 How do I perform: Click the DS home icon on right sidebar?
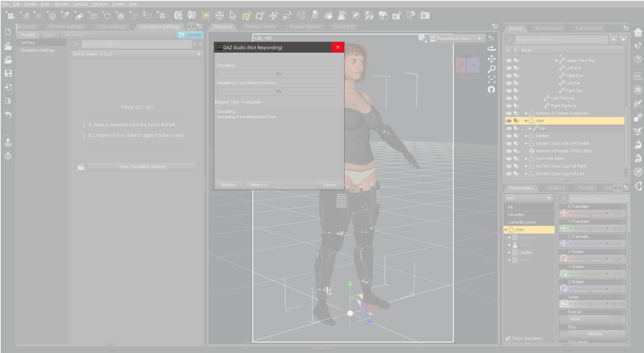(638, 33)
